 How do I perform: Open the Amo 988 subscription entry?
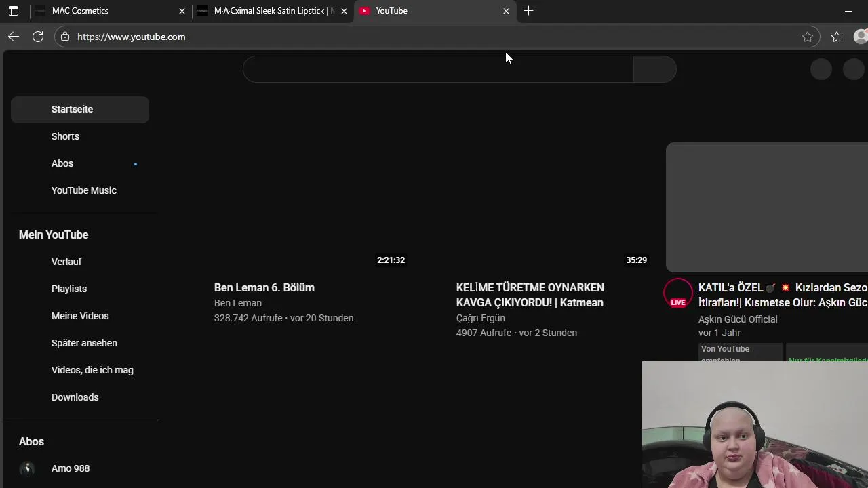point(80,468)
